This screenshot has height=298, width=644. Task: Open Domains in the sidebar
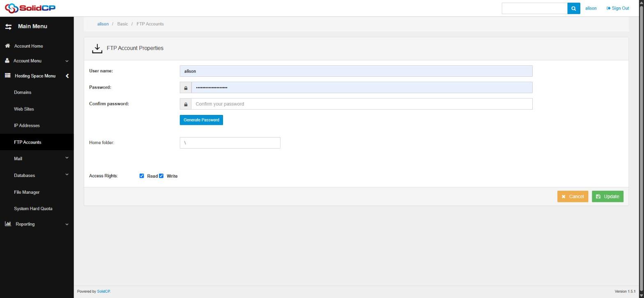tap(23, 92)
